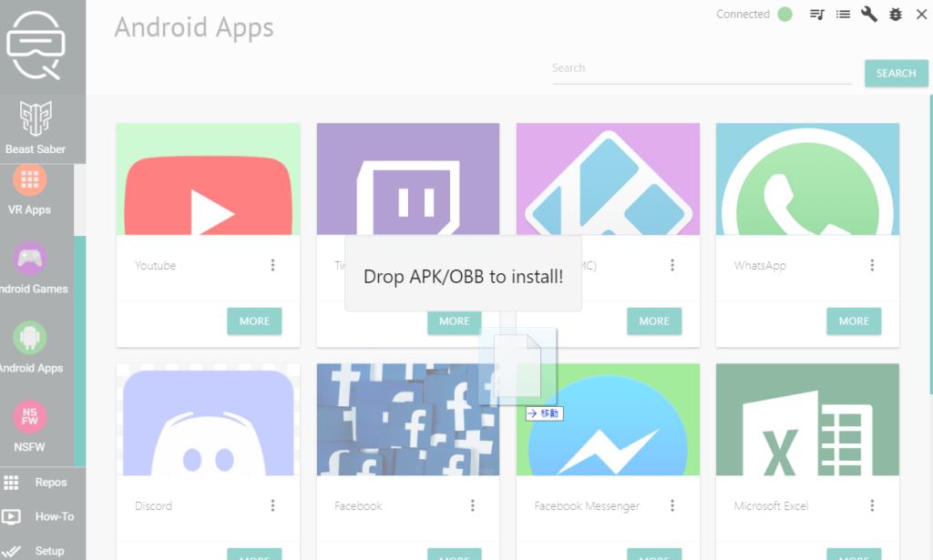Open the Facebook card options menu
Image resolution: width=933 pixels, height=560 pixels.
[x=473, y=506]
